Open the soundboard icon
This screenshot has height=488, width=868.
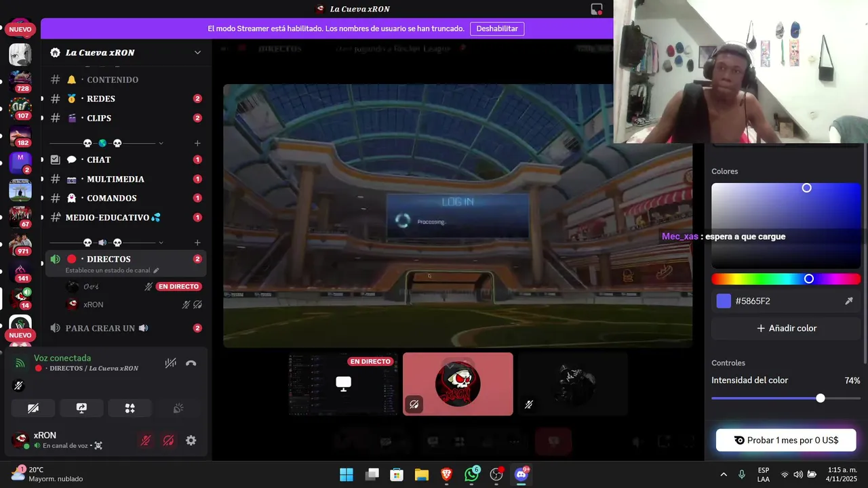click(178, 408)
